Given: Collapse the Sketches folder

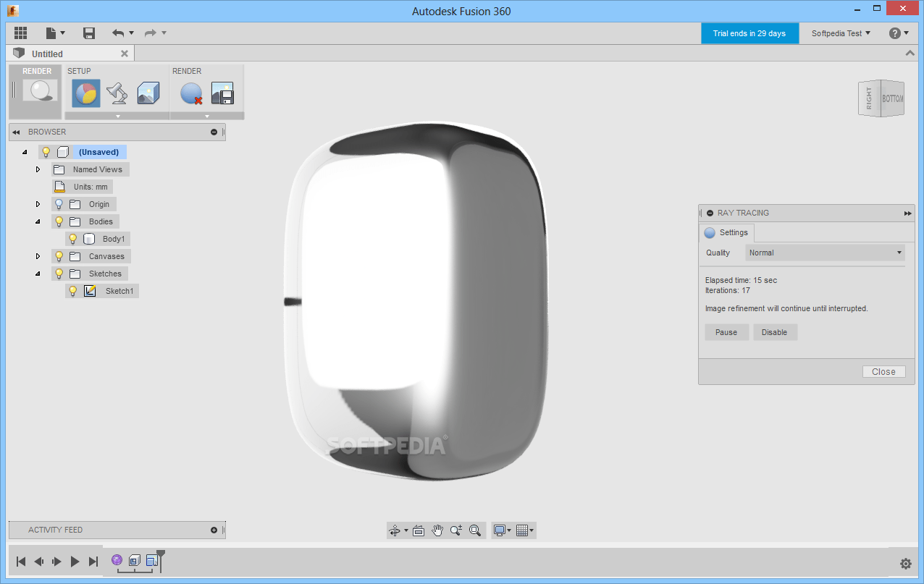Looking at the screenshot, I should tap(38, 274).
